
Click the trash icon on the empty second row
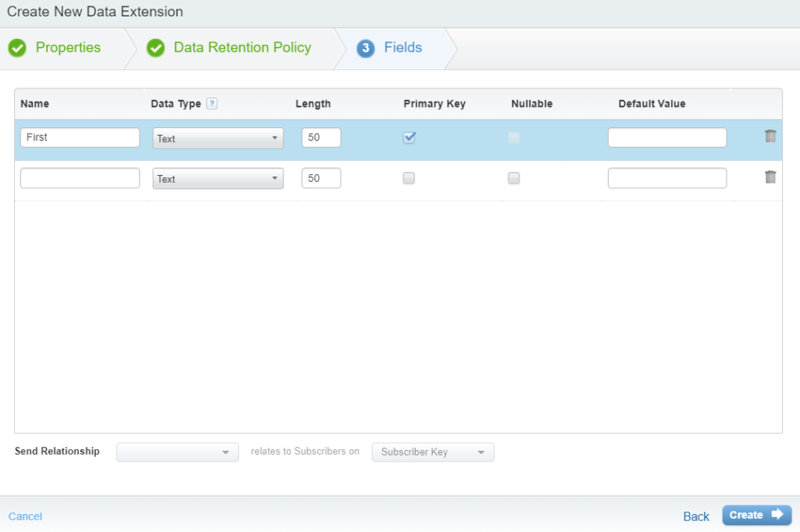[x=770, y=177]
